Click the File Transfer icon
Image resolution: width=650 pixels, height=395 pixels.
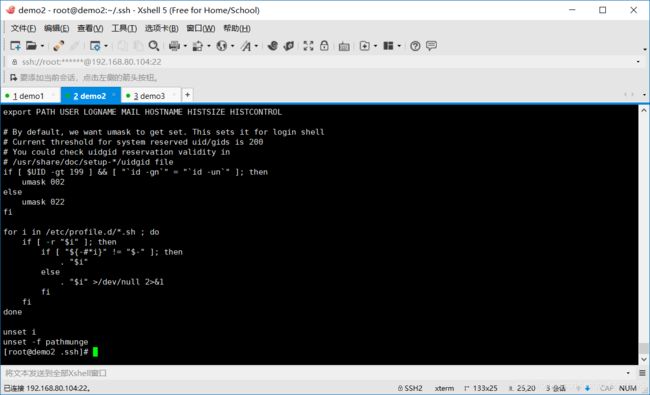[198, 46]
